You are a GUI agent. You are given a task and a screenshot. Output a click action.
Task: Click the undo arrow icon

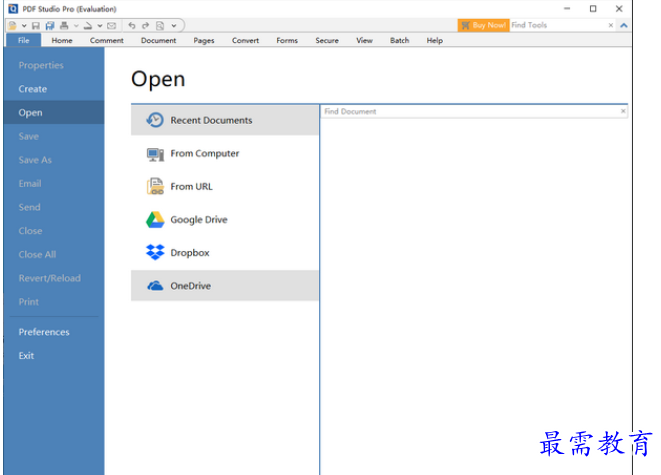tap(132, 26)
